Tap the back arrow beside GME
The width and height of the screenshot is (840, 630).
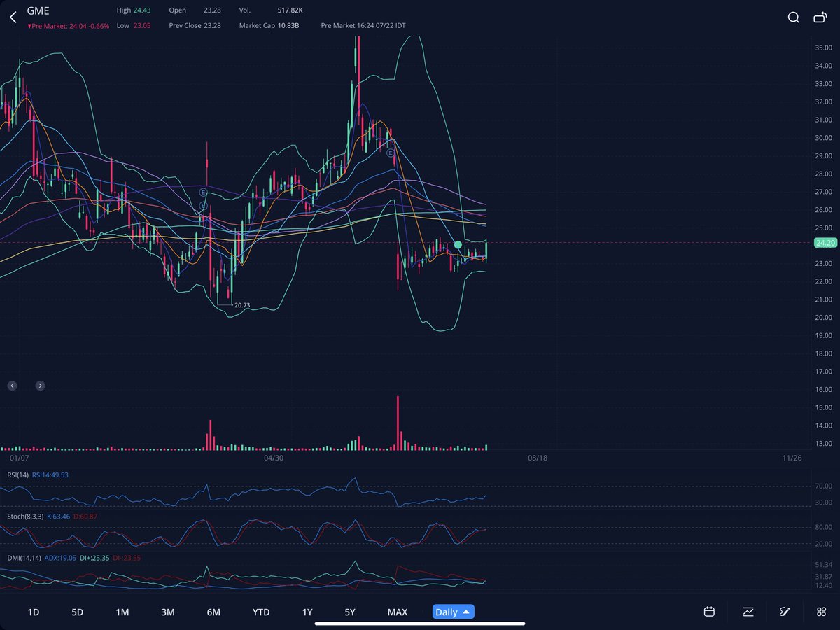point(13,17)
